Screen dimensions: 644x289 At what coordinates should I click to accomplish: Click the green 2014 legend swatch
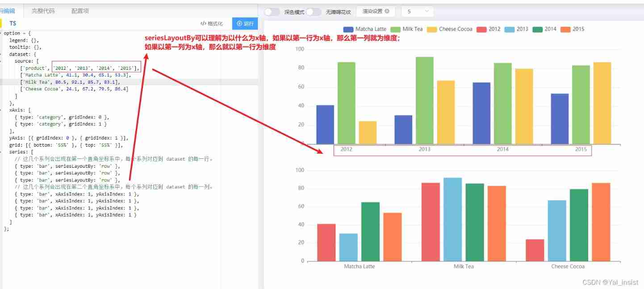(x=538, y=29)
